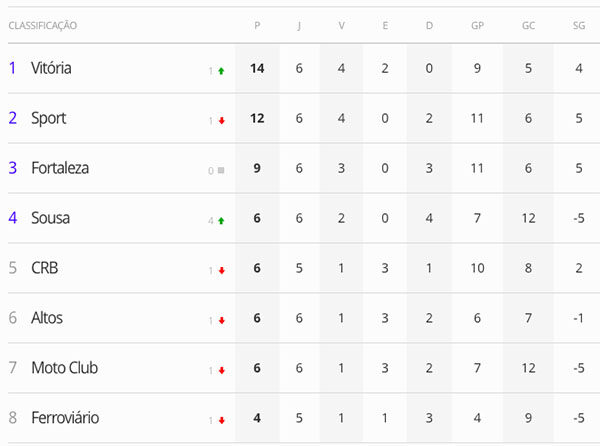Screen dimensions: 600x446
Task: Click the red down arrow beside Moto Club
Action: coord(222,370)
